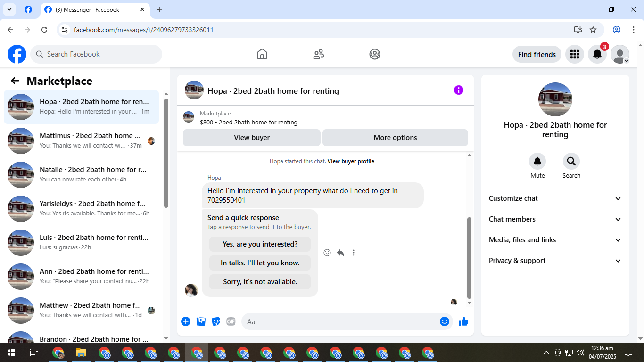Pick an emoji in the message composer
This screenshot has height=362, width=644.
[x=445, y=321]
